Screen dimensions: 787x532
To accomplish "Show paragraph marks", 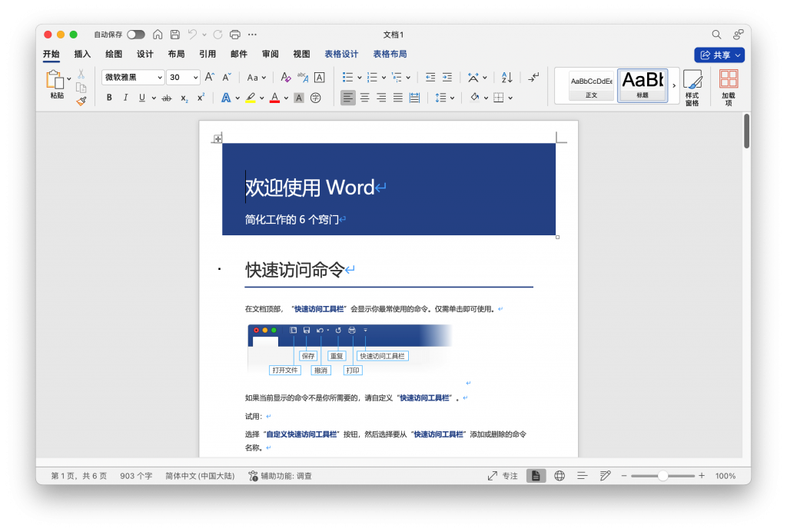I will click(533, 77).
